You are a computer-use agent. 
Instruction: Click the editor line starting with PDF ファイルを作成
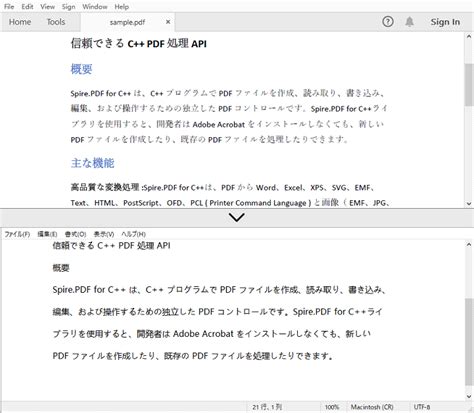click(x=193, y=356)
